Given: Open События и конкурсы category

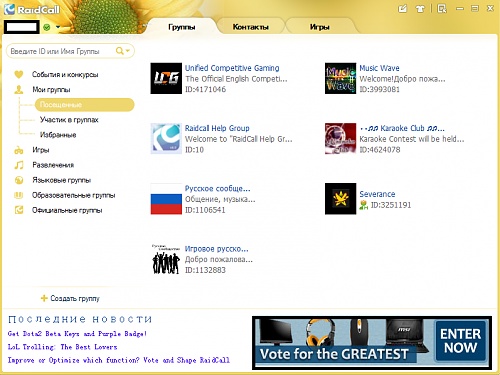Looking at the screenshot, I should coord(65,75).
